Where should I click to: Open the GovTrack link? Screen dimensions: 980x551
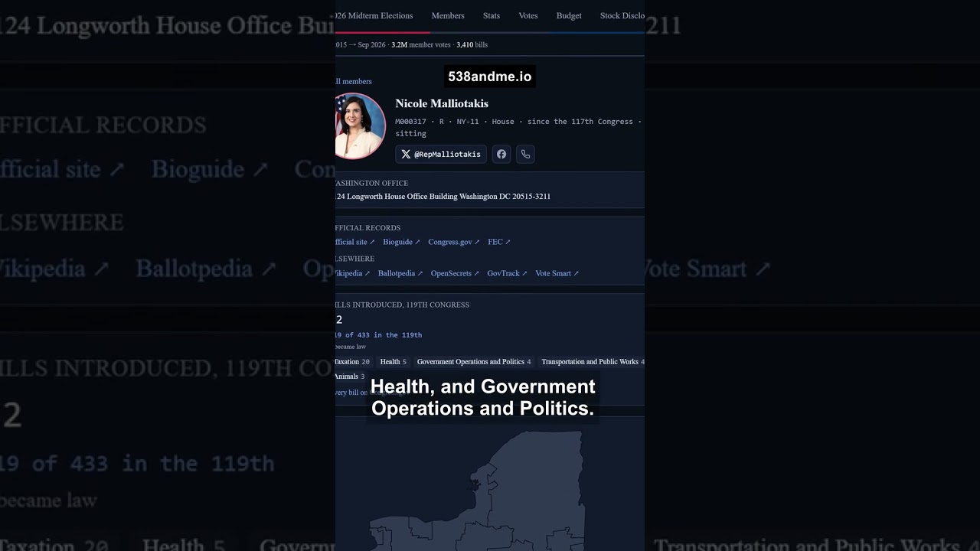(508, 273)
